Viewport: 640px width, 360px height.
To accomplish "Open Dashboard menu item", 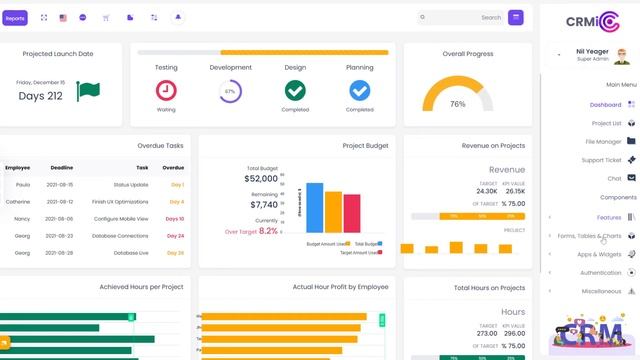I will click(x=605, y=105).
